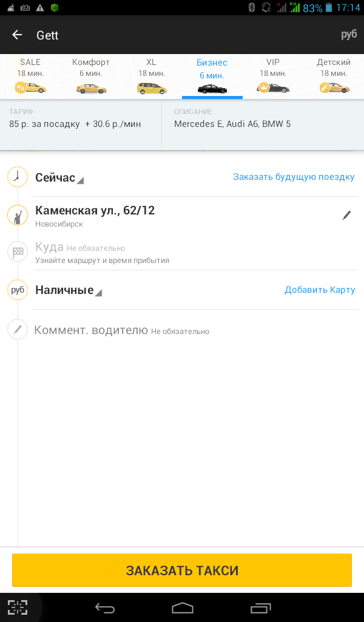Tap Добавить Карту link
This screenshot has height=622, width=364.
(320, 290)
